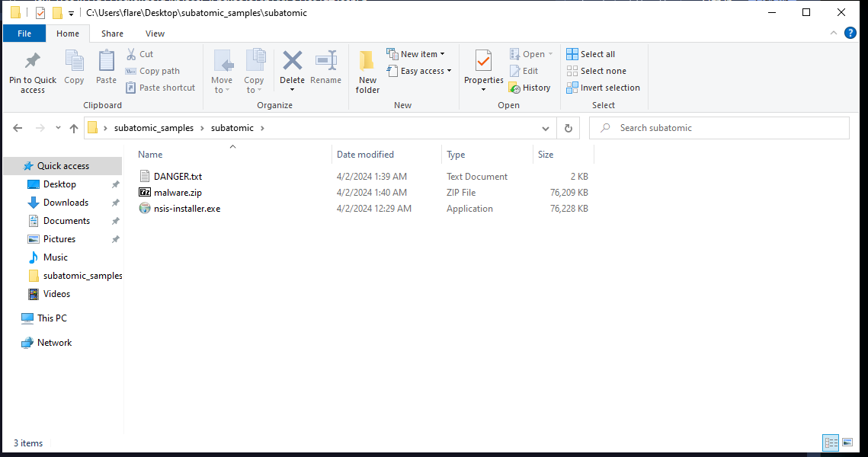
Task: Click the Rename button
Action: 326,68
